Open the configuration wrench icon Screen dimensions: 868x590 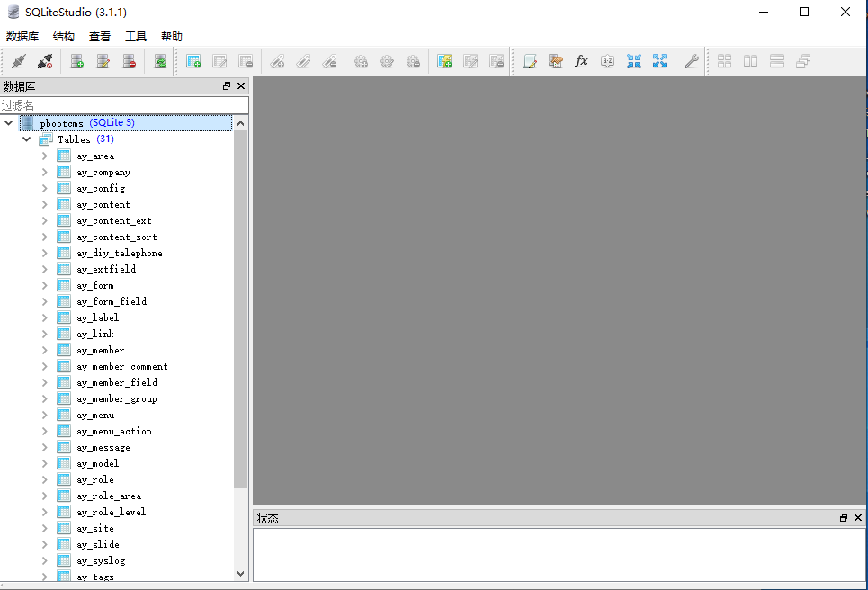[x=691, y=61]
